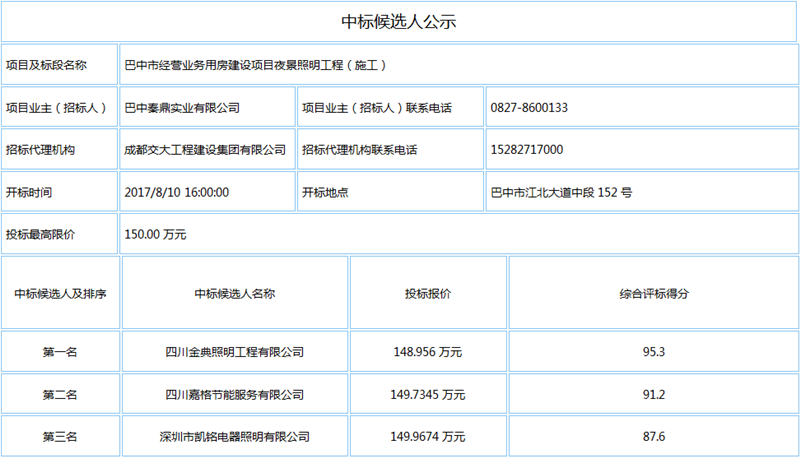Select label 招标代理机构联系电话
Viewport: 800px width, 458px height.
click(360, 149)
